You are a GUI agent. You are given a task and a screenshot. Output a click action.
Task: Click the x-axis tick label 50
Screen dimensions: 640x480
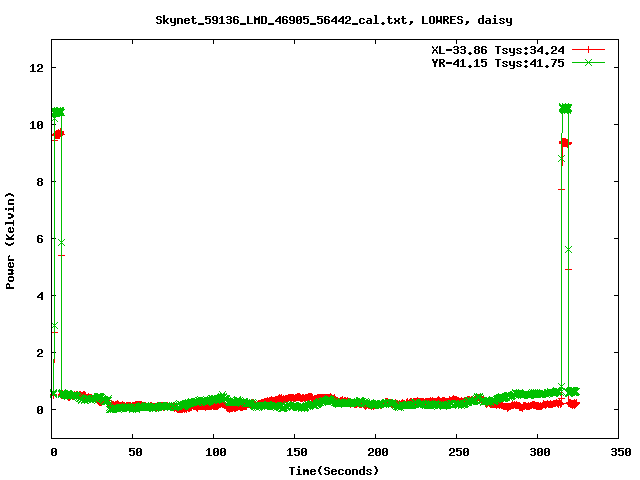(x=135, y=452)
